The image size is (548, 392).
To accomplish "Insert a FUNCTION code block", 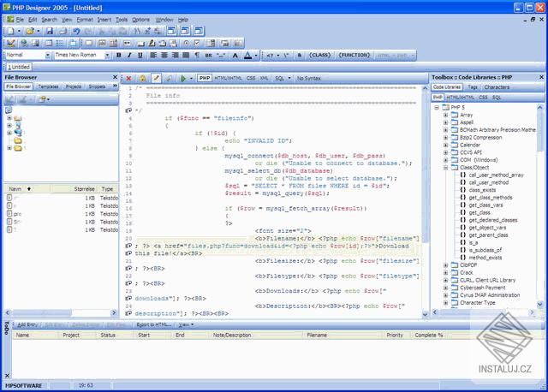I will (354, 55).
